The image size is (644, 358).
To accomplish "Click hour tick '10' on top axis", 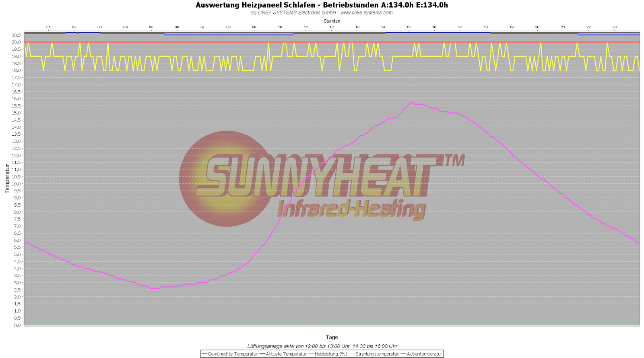I will 280,27.
